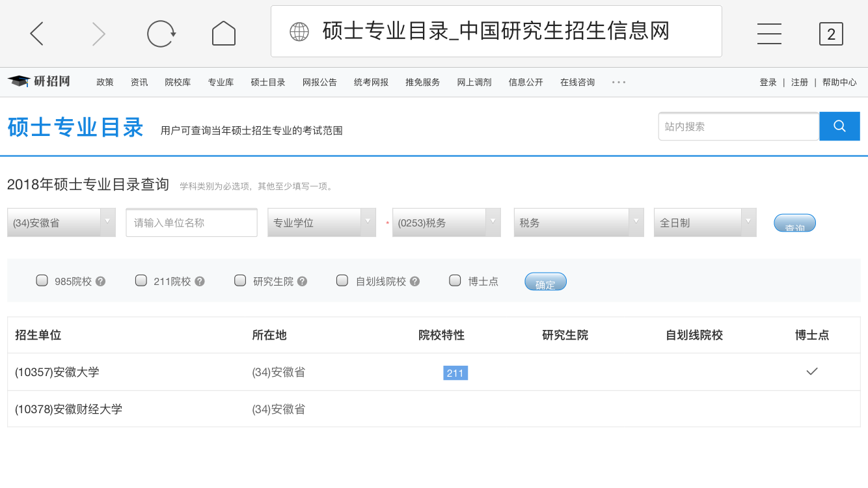
Task: Open the (34)安徽省 province dropdown
Action: point(61,222)
